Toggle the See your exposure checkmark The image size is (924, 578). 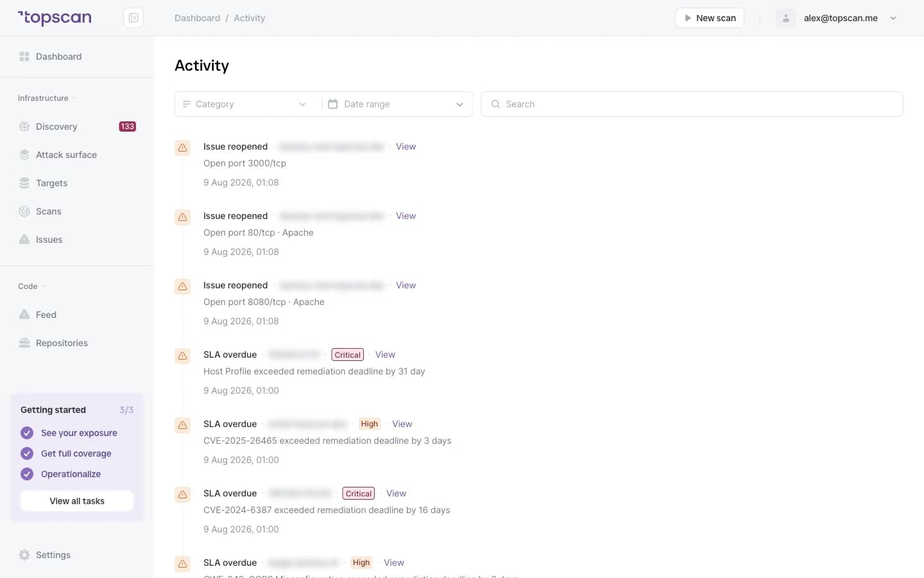(x=27, y=433)
